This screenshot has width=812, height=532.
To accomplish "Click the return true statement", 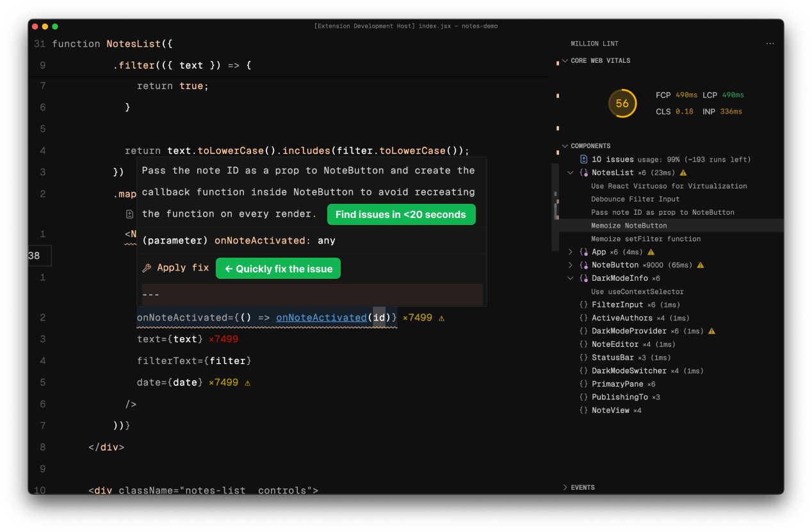I will 173,86.
